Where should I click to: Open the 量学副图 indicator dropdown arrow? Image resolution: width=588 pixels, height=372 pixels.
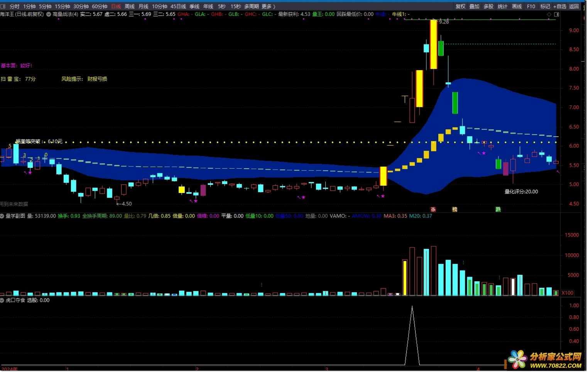pyautogui.click(x=2, y=216)
